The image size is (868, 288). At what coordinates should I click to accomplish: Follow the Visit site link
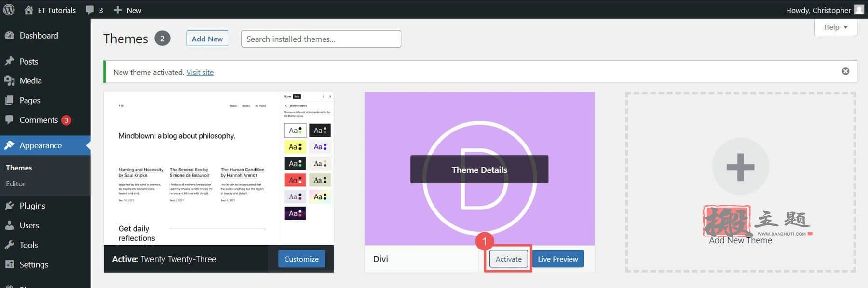point(200,72)
